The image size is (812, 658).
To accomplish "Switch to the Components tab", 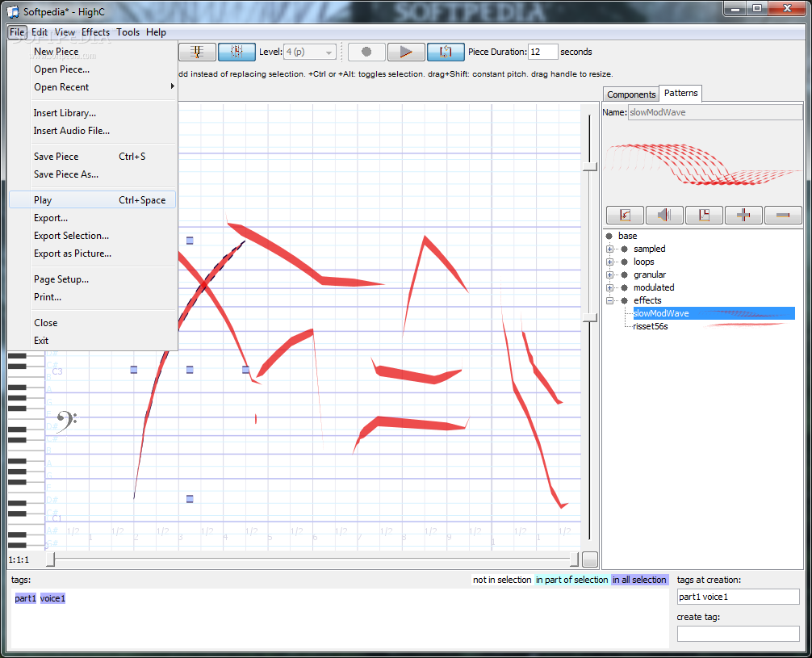I will click(630, 94).
